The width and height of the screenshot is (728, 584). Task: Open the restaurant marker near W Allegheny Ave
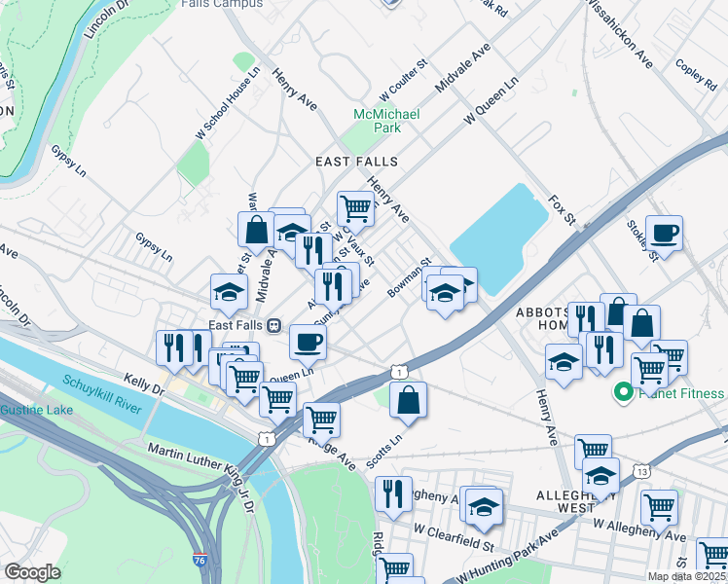click(x=394, y=497)
